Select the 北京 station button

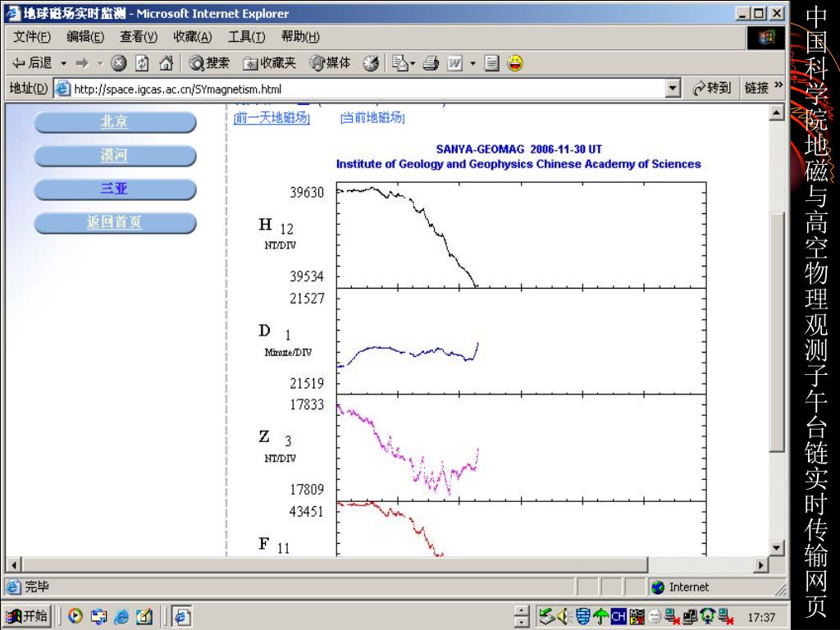pyautogui.click(x=115, y=121)
